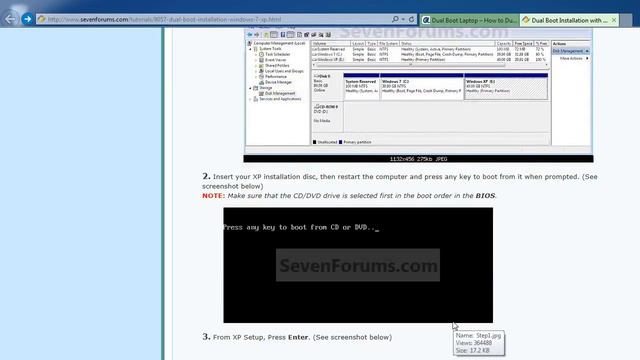Click the site favicon in the address bar
Image resolution: width=640 pixels, height=360 pixels.
coord(42,19)
